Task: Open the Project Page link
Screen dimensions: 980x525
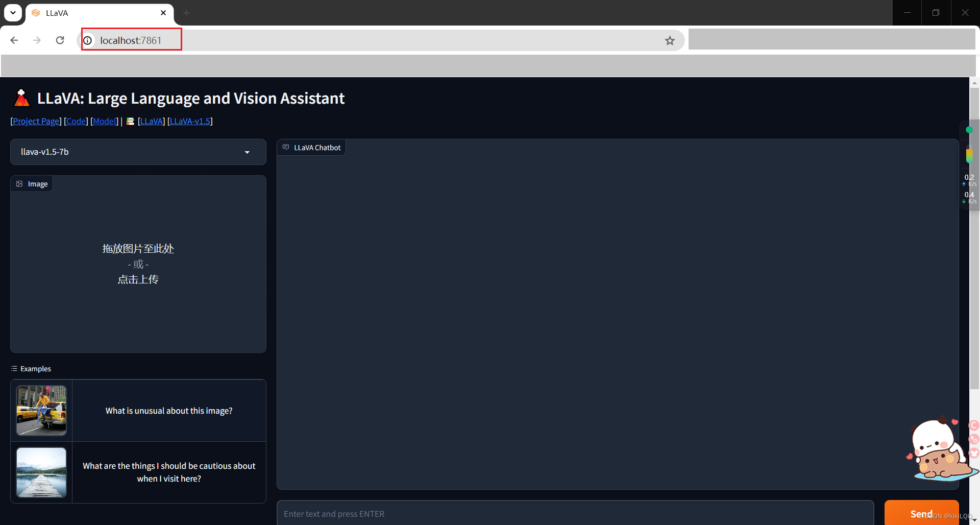Action: (35, 121)
